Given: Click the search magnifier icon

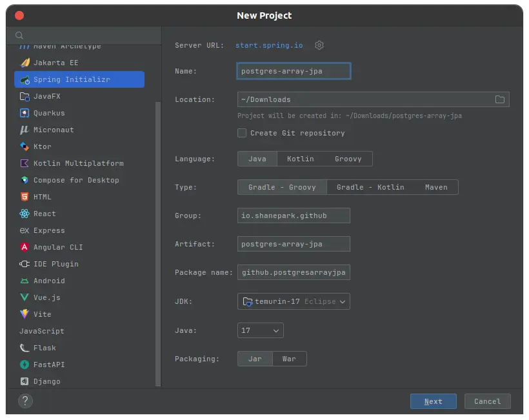Looking at the screenshot, I should pos(19,35).
